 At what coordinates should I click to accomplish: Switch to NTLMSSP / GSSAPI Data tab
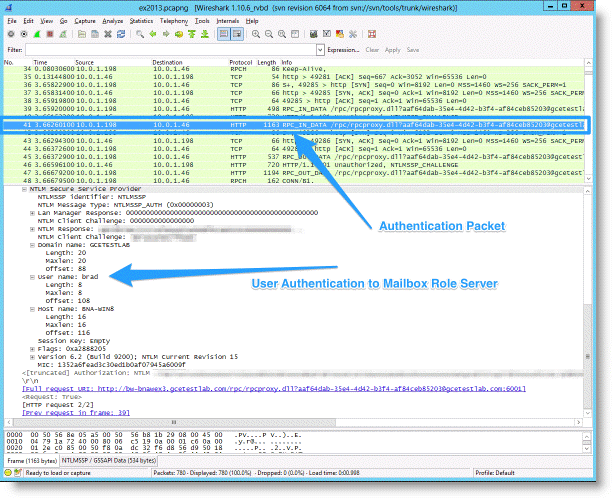pyautogui.click(x=109, y=461)
